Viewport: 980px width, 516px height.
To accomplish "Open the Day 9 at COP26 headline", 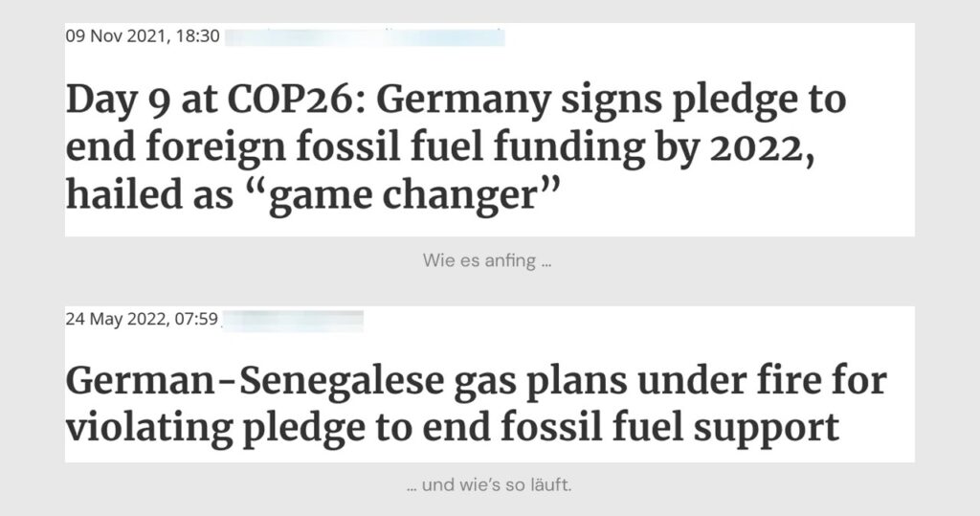I will (x=456, y=147).
